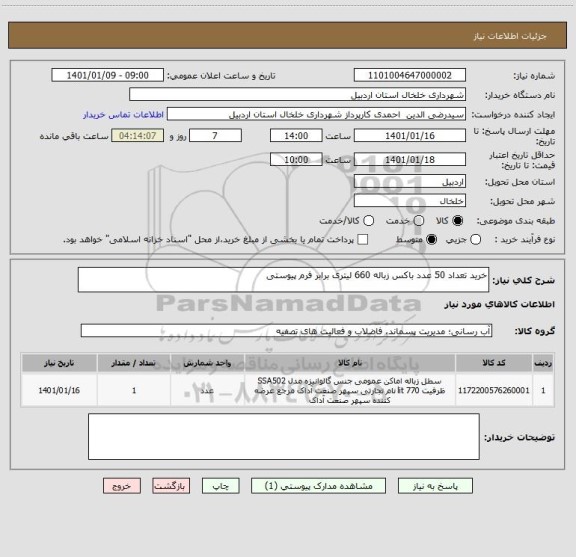Click the نام دستگاه خریدار field
Image resolution: width=576 pixels, height=557 pixels.
click(x=298, y=94)
